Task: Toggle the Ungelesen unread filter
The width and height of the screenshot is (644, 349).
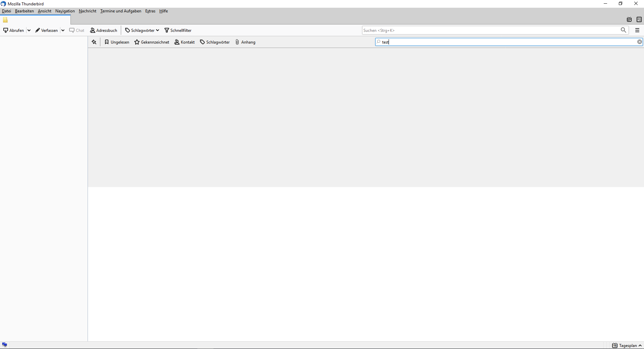Action: (117, 42)
